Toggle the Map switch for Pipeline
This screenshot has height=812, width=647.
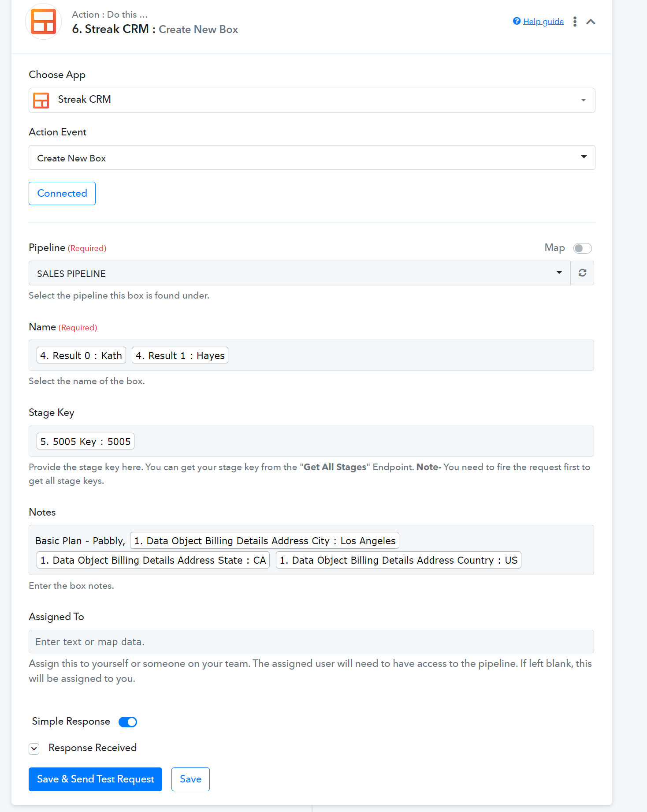(x=582, y=248)
